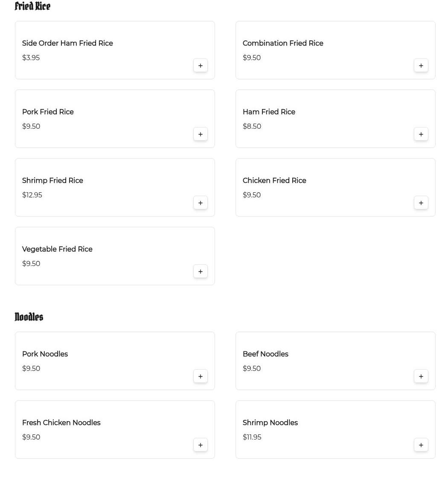Open the Combination Fried Rice item title
The width and height of the screenshot is (448, 492).
pyautogui.click(x=283, y=43)
